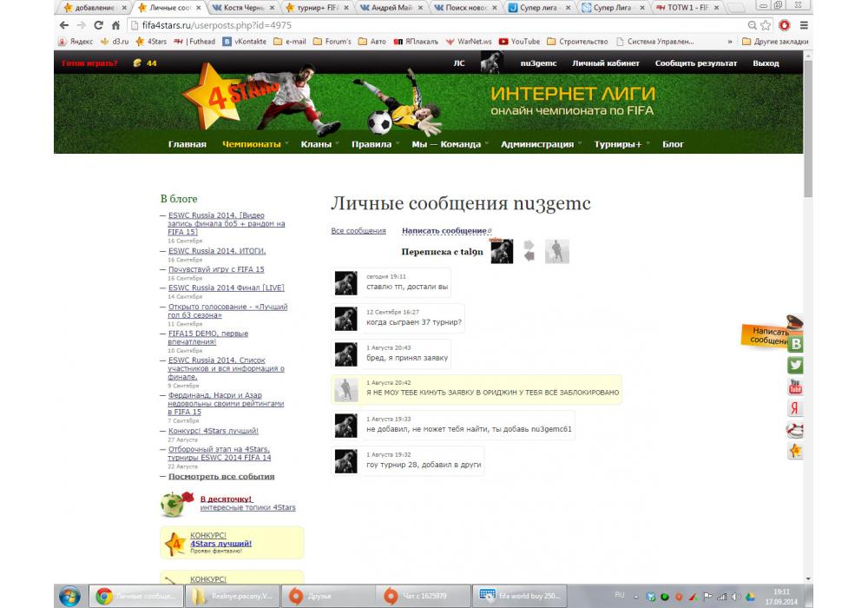The image size is (868, 608).
Task: Open the Yandex icon in the side bar
Action: [795, 408]
